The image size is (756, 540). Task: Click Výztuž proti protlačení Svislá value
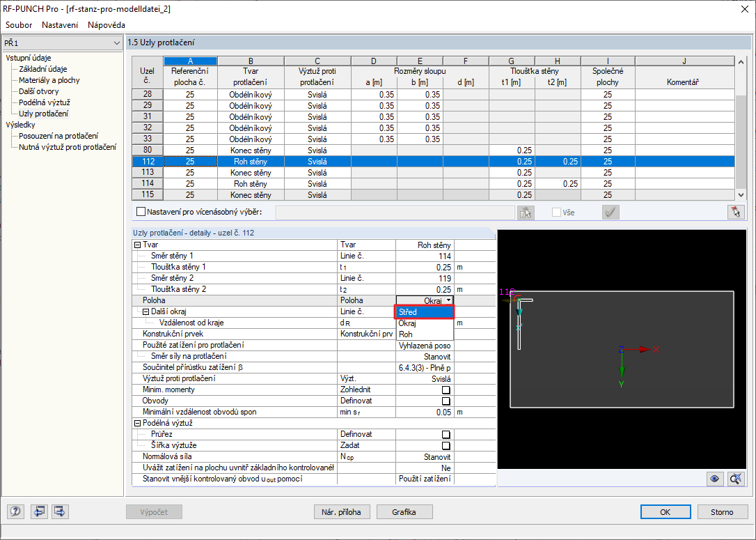pyautogui.click(x=424, y=379)
